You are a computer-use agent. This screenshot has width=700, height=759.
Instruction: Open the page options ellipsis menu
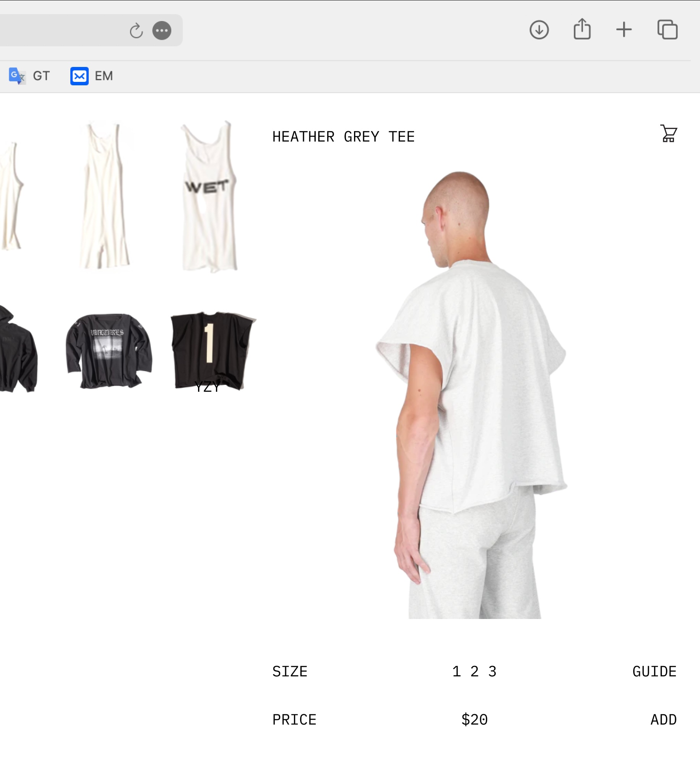[x=162, y=31]
